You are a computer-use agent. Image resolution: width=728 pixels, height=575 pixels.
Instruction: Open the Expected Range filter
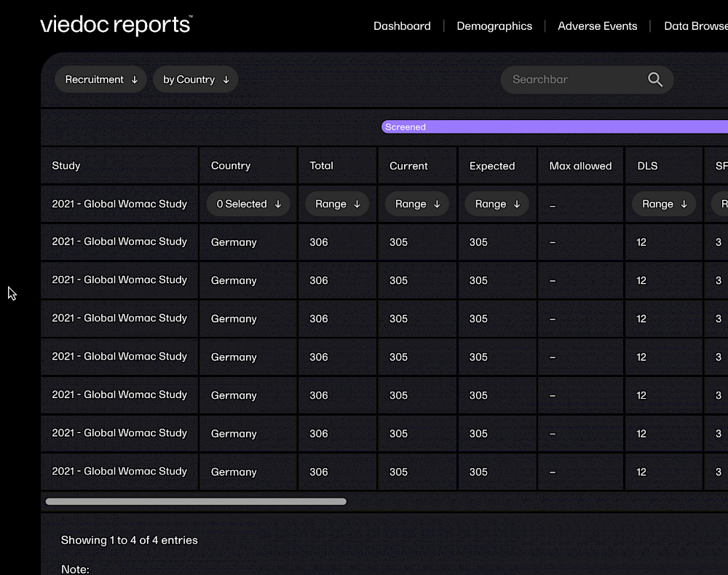pos(496,205)
